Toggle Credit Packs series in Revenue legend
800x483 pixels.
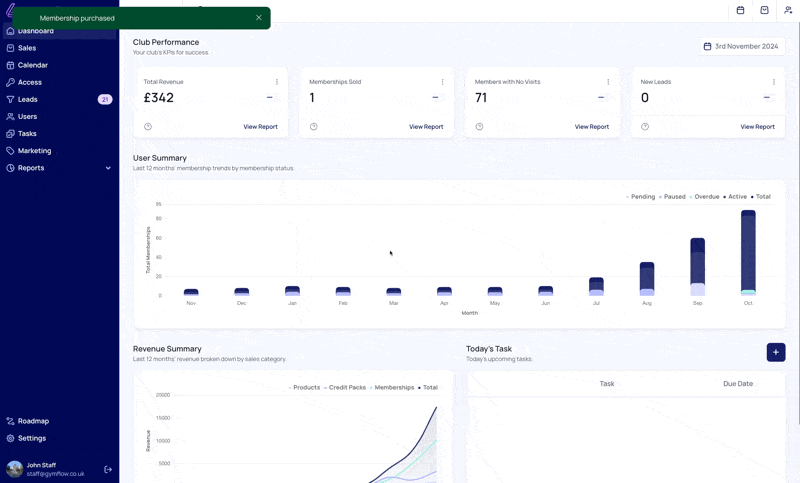click(347, 387)
